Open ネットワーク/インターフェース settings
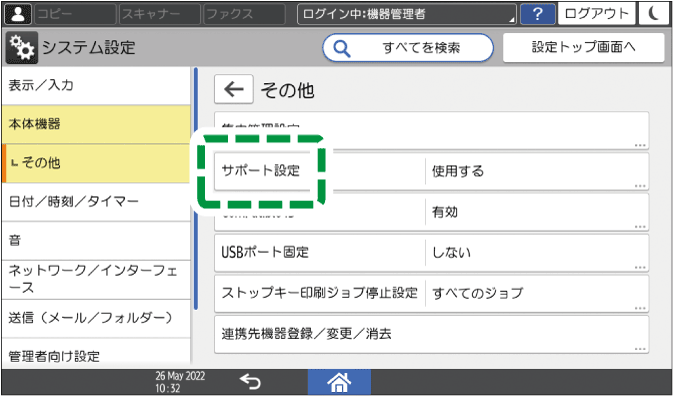Viewport: 675px width, 396px height. coord(96,280)
